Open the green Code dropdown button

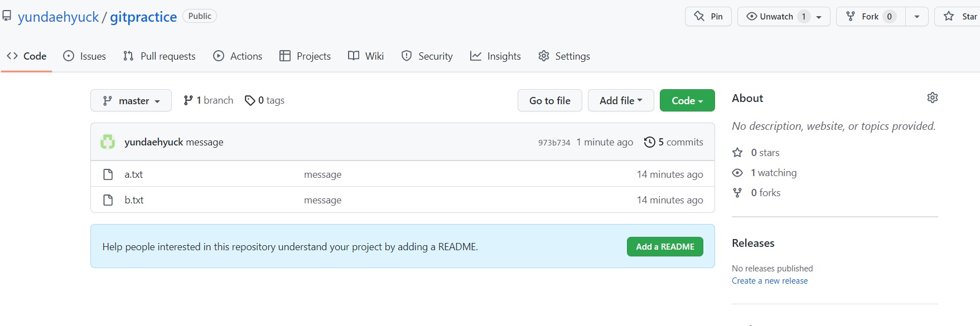point(687,100)
